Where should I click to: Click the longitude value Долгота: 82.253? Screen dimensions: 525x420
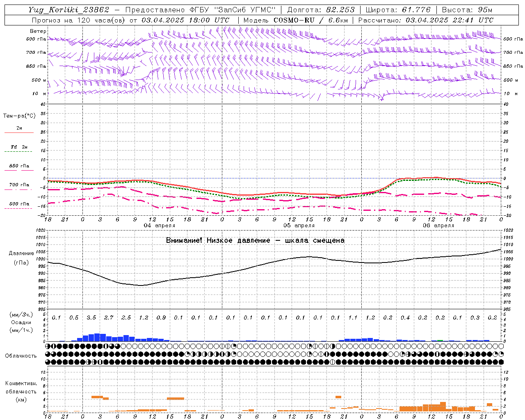(x=321, y=10)
